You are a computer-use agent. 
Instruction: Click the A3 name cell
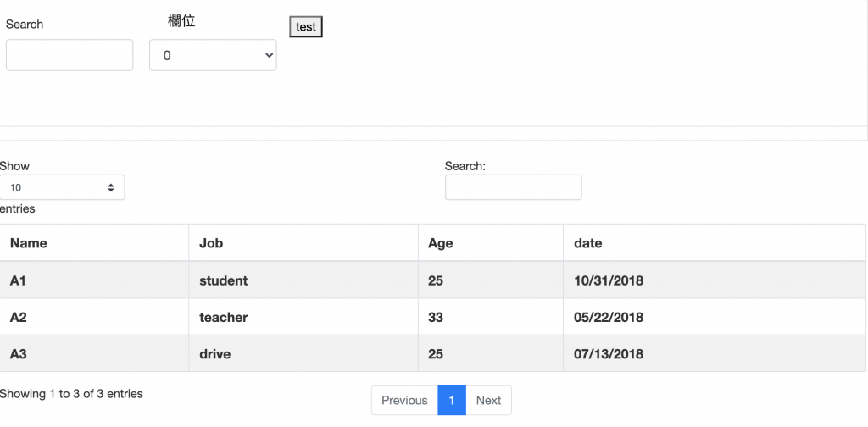[19, 354]
